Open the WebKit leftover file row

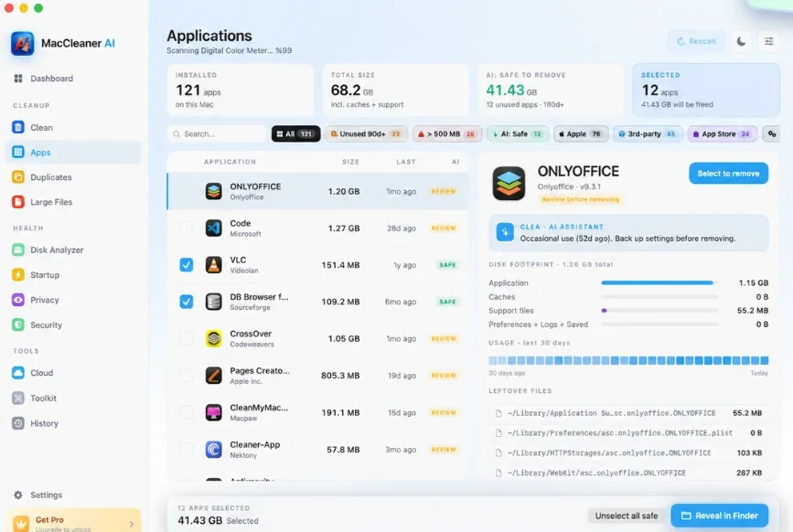click(x=628, y=473)
